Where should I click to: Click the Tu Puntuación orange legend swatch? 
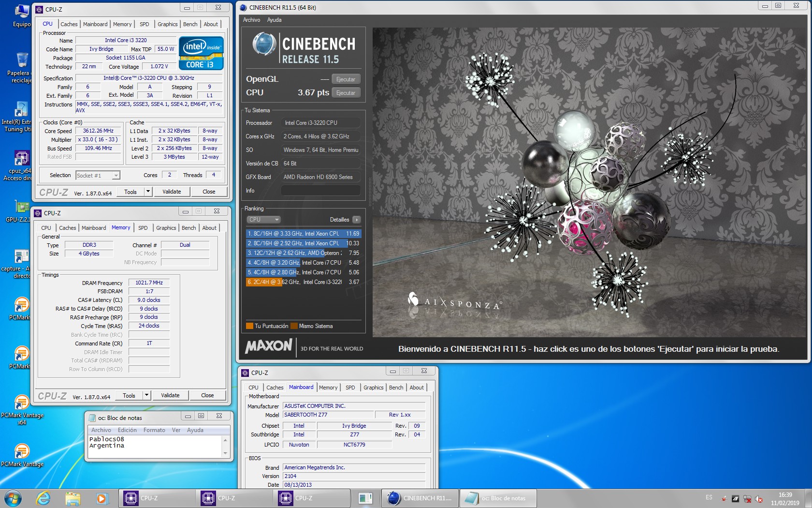pyautogui.click(x=249, y=326)
